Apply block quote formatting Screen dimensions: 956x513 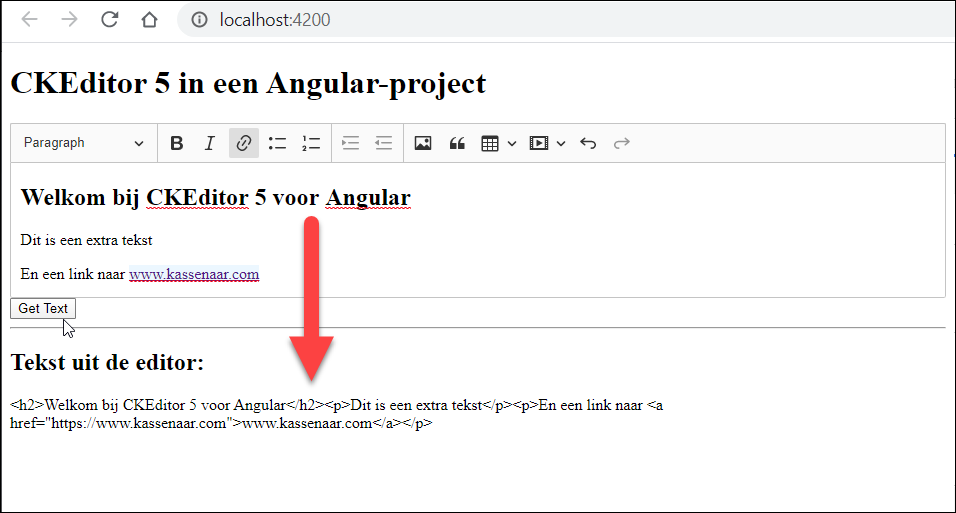(457, 143)
